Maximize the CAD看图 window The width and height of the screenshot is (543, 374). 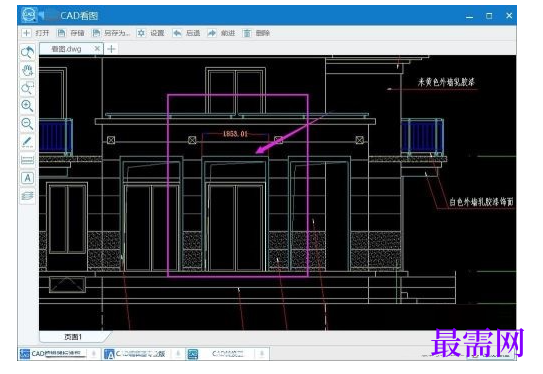[489, 16]
